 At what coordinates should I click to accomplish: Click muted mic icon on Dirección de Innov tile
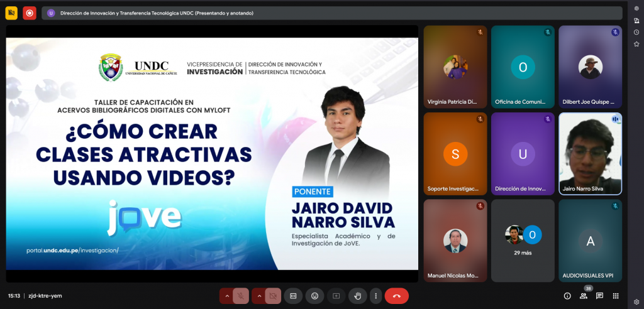pyautogui.click(x=548, y=119)
